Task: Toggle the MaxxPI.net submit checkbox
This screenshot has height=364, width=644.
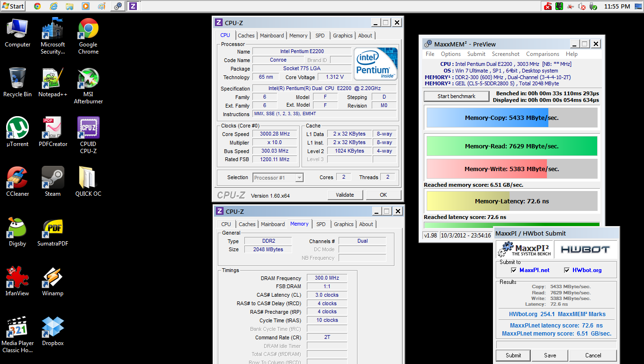Action: (514, 270)
